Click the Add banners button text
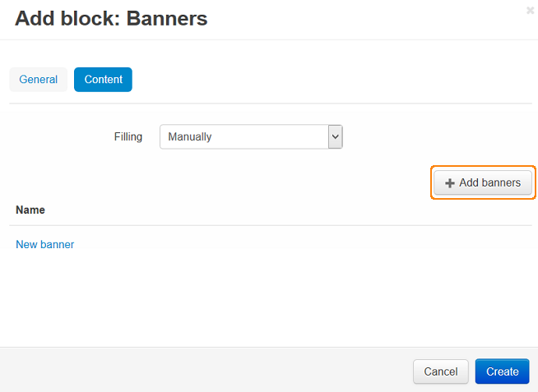Image resolution: width=538 pixels, height=392 pixels. point(490,182)
